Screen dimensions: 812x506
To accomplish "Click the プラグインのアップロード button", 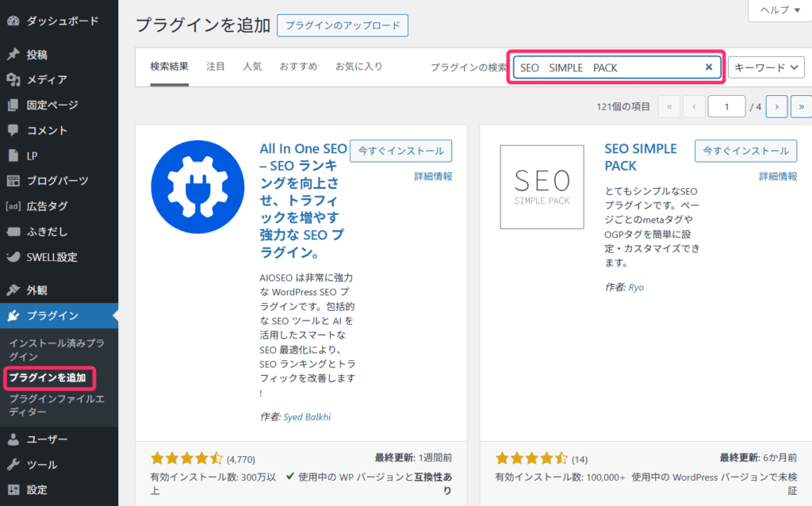I will [343, 25].
